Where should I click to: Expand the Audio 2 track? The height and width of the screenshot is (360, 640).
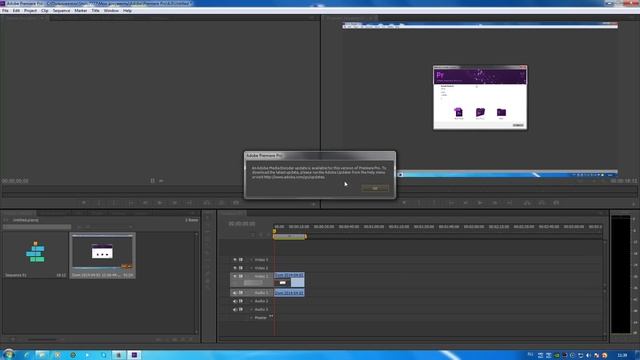(251, 301)
